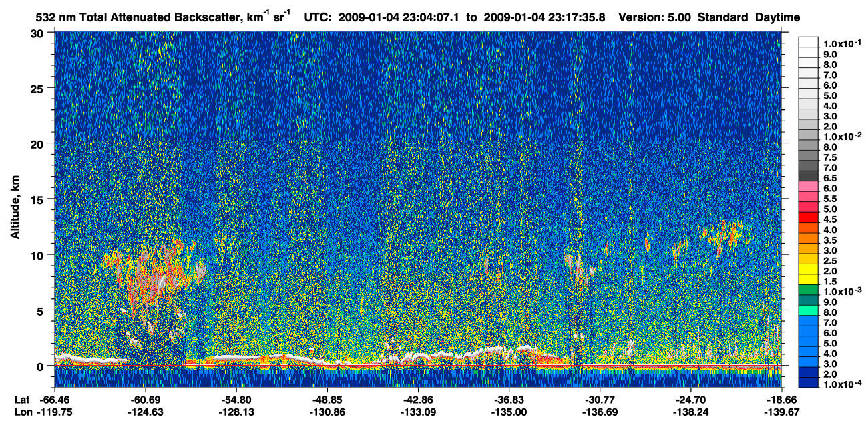The width and height of the screenshot is (868, 445).
Task: Click longitude value '-128.13'
Action: [x=236, y=412]
